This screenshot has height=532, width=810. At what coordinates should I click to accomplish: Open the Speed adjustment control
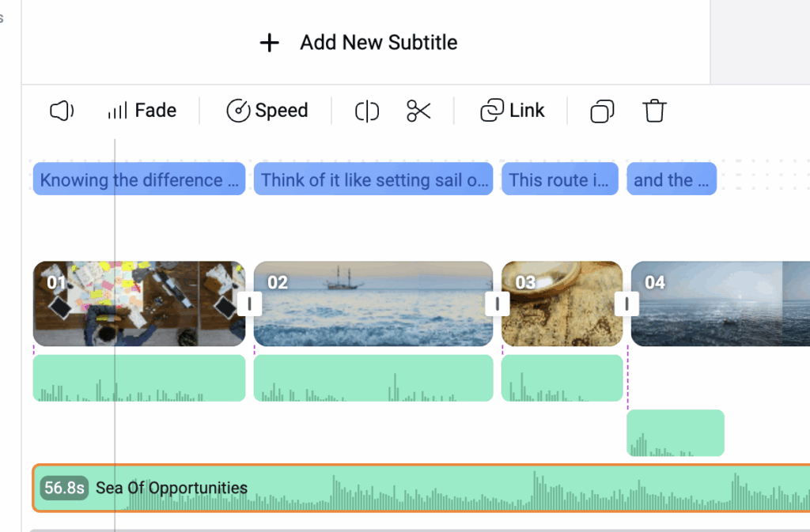[x=267, y=111]
